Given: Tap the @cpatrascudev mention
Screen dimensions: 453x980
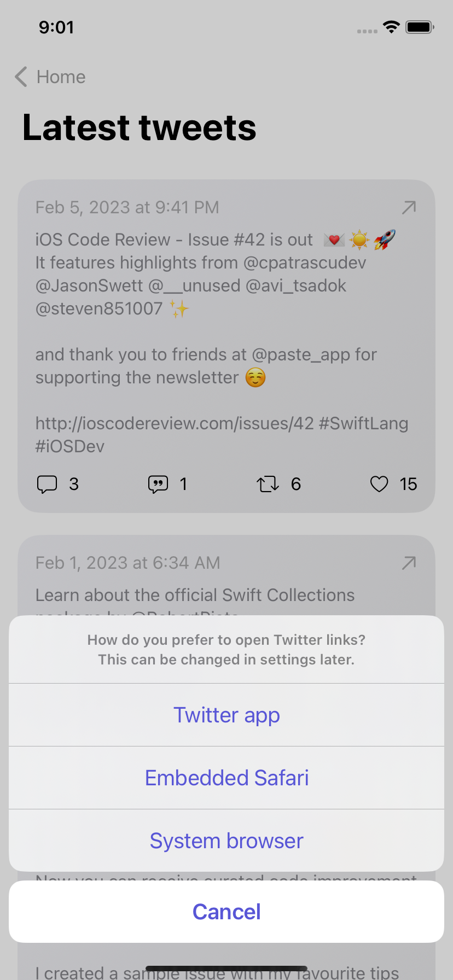Looking at the screenshot, I should click(304, 262).
